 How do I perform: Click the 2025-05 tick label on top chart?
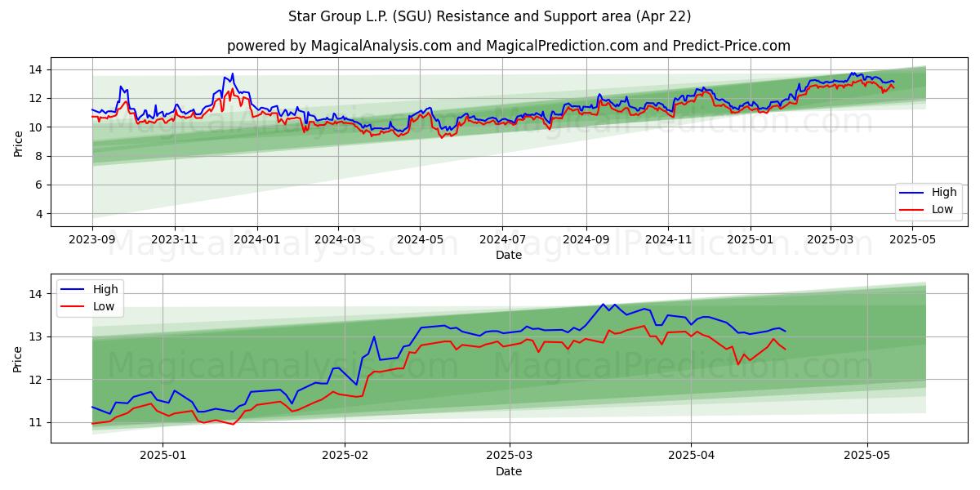912,240
